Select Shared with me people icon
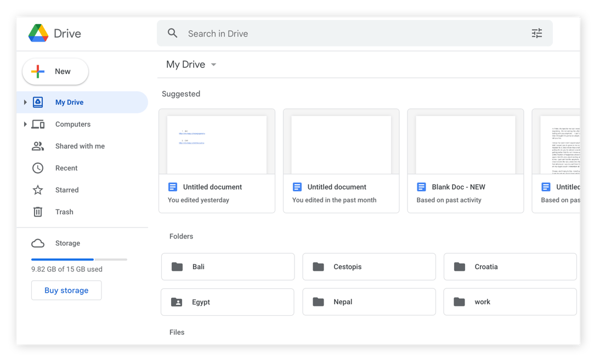 38,146
